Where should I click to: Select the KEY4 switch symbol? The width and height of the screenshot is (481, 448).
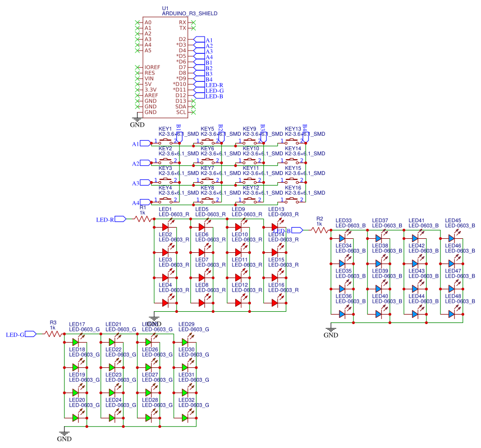[166, 200]
